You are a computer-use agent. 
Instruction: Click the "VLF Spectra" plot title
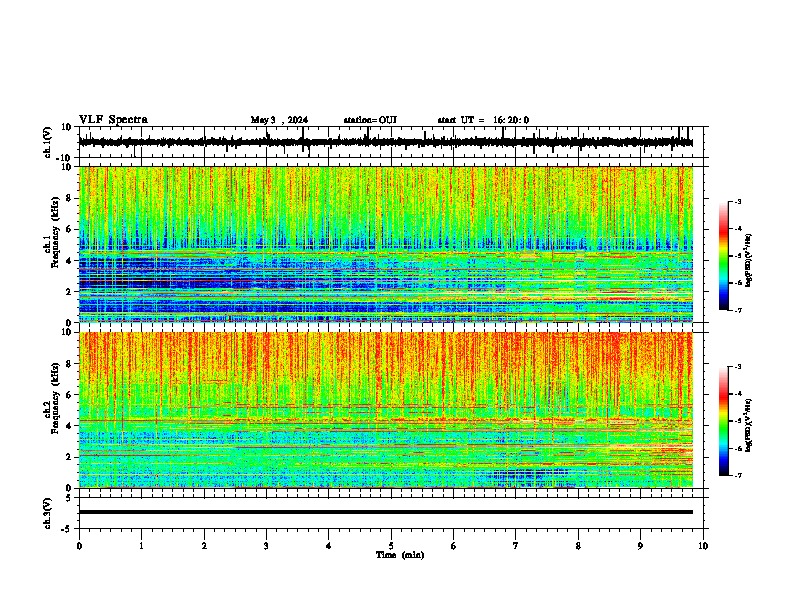tap(113, 120)
